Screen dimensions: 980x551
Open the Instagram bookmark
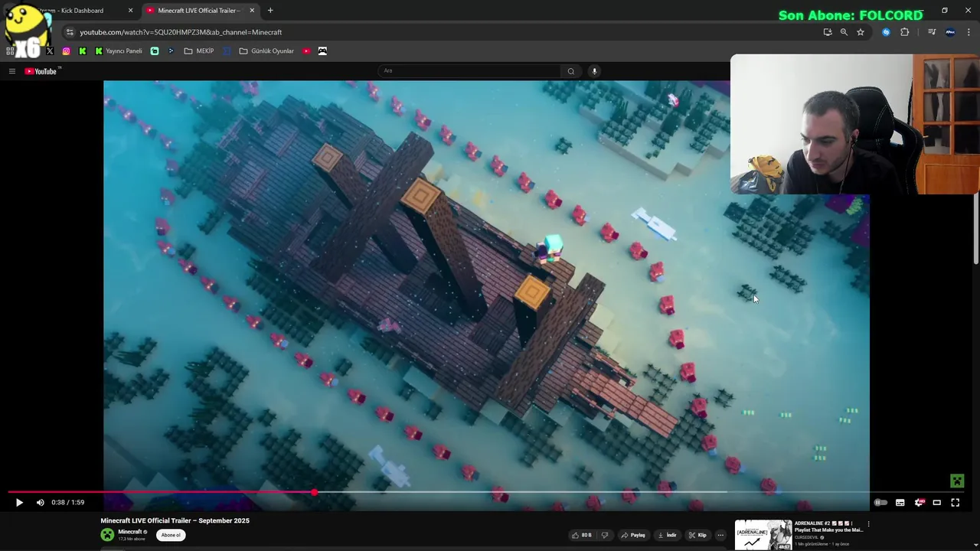coord(67,51)
